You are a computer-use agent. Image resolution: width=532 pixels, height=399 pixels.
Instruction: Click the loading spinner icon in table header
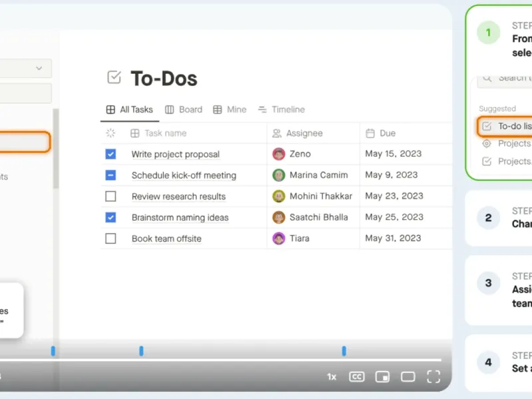[x=110, y=133]
